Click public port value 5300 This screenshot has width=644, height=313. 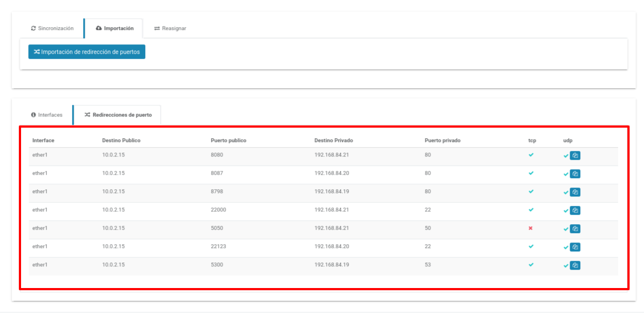tap(217, 265)
